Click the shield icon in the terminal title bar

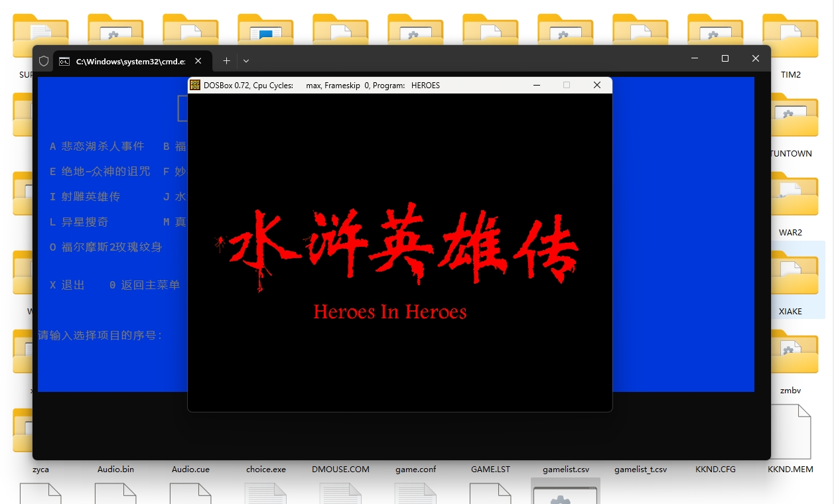click(44, 61)
